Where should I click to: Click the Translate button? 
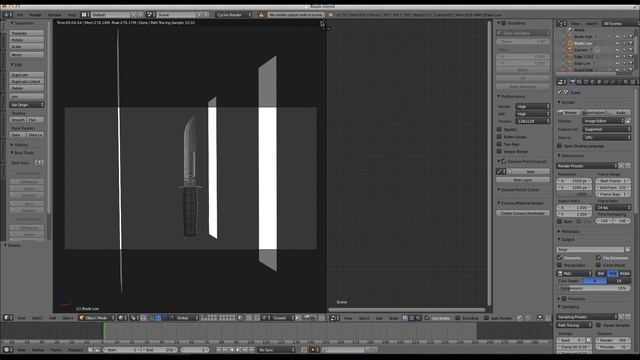27,33
